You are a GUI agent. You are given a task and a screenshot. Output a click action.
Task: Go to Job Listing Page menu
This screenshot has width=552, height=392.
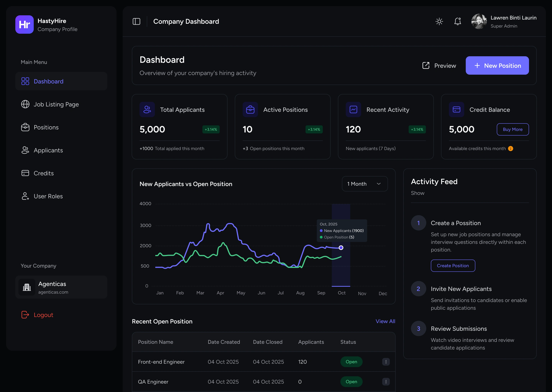pyautogui.click(x=56, y=104)
